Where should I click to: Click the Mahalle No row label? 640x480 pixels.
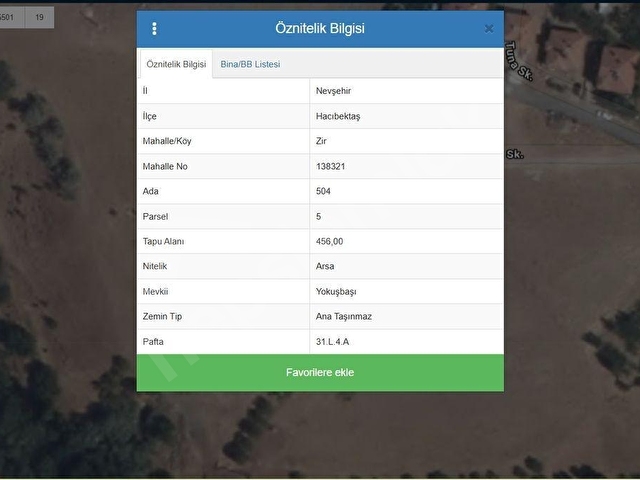point(165,166)
